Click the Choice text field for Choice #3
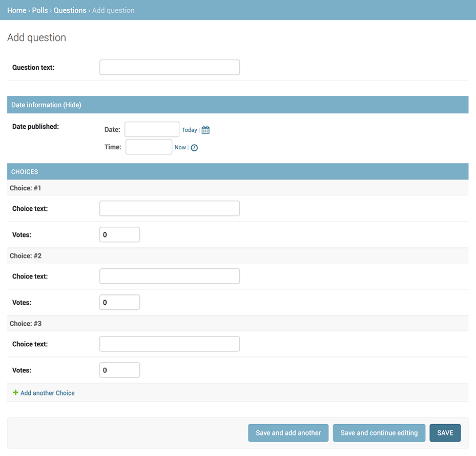 (x=169, y=344)
